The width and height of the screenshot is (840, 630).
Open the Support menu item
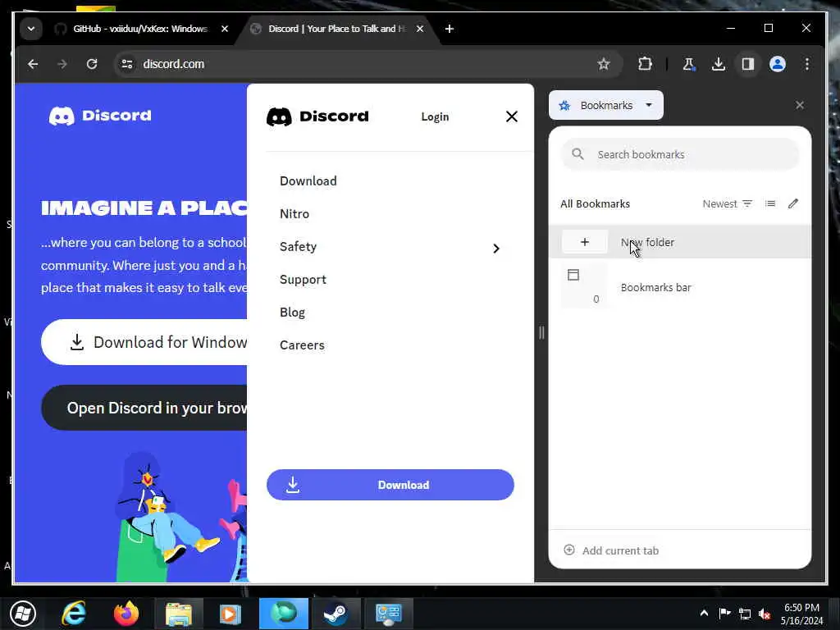(303, 280)
